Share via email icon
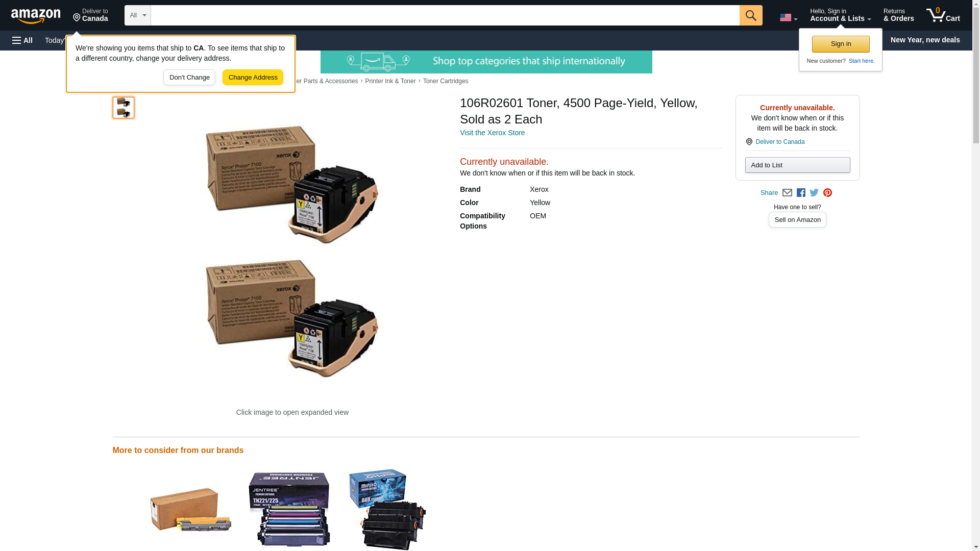This screenshot has width=980, height=551. pos(787,193)
